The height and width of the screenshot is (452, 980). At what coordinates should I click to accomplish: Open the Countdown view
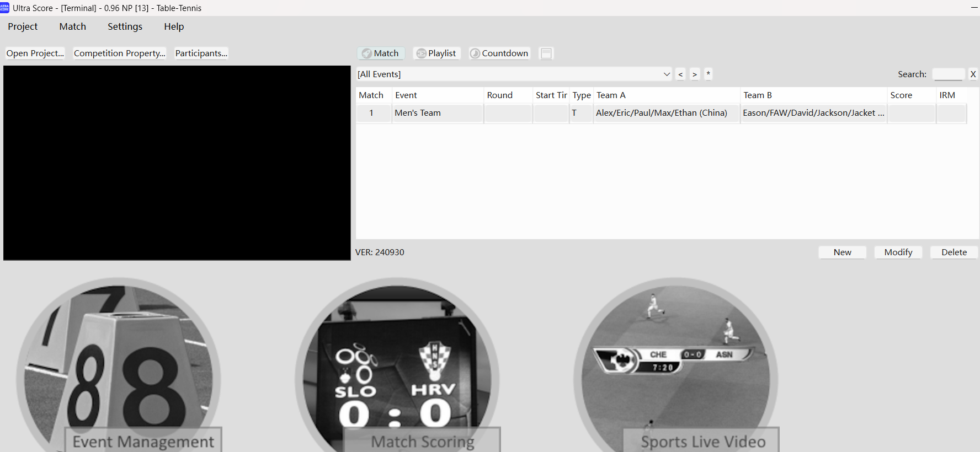tap(499, 53)
